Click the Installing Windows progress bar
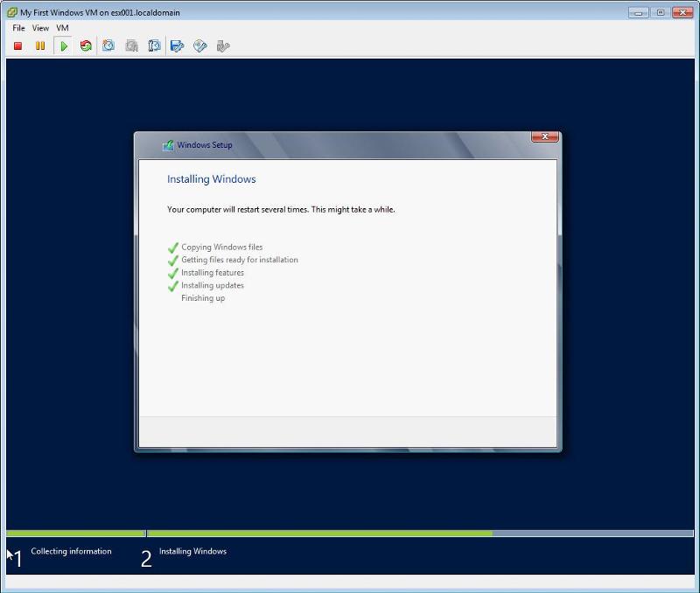 [420, 534]
